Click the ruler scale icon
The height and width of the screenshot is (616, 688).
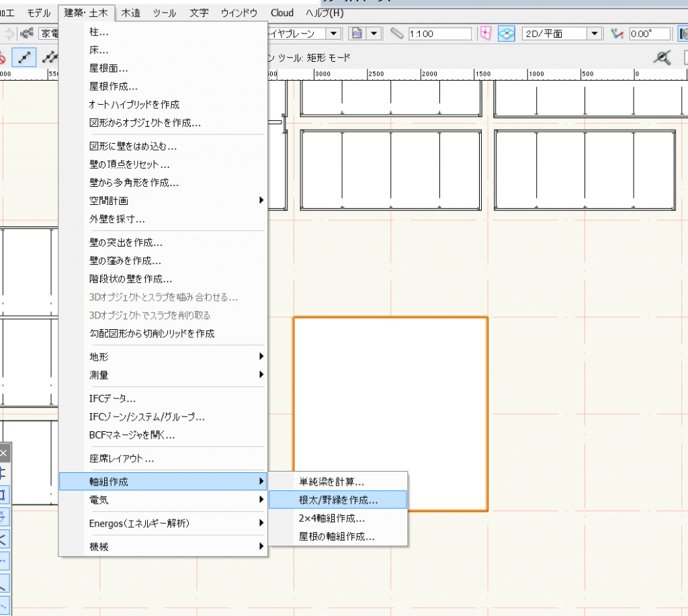click(x=396, y=34)
